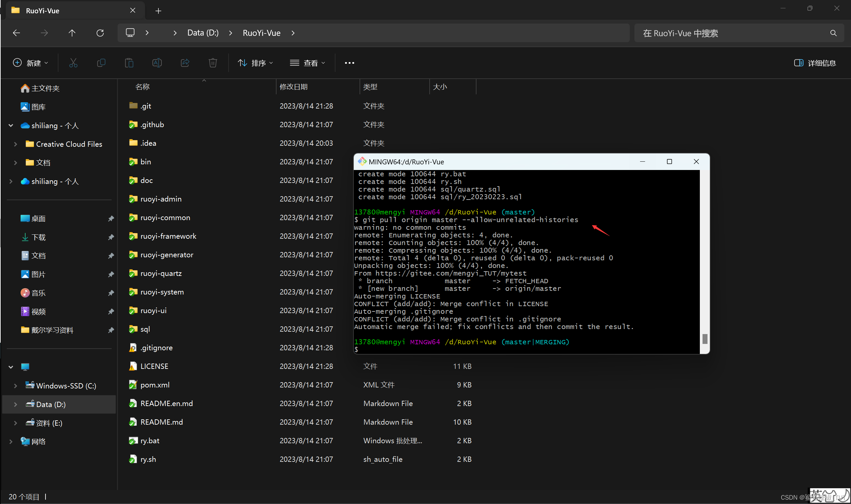Toggle the 详细信息 details pane
The width and height of the screenshot is (851, 504).
tap(815, 63)
